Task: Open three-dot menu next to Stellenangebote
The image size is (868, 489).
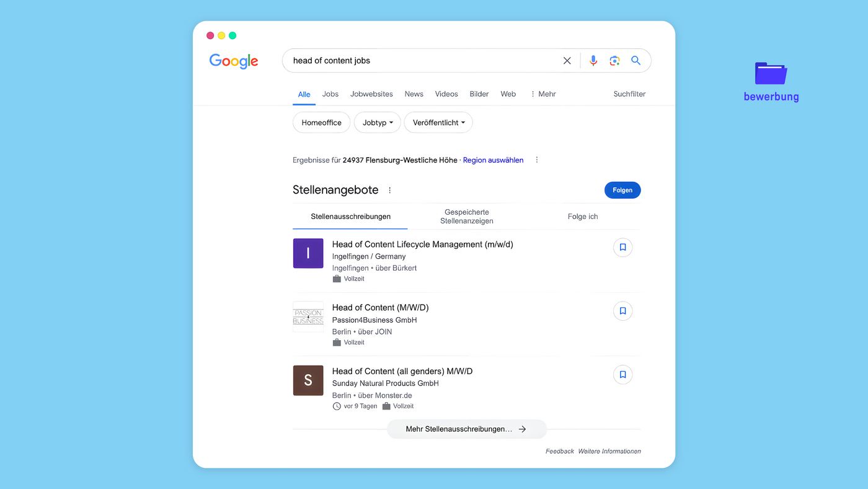Action: (390, 191)
